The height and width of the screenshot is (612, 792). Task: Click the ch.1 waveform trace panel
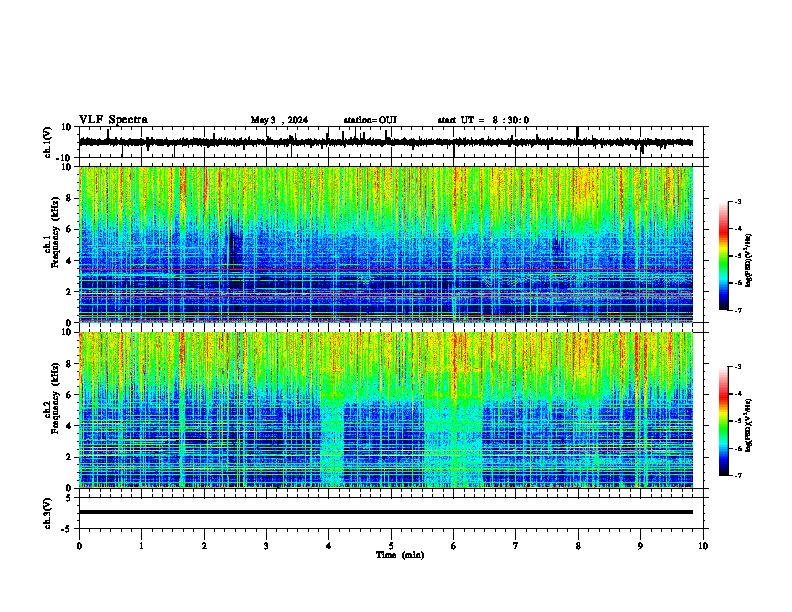[393, 142]
